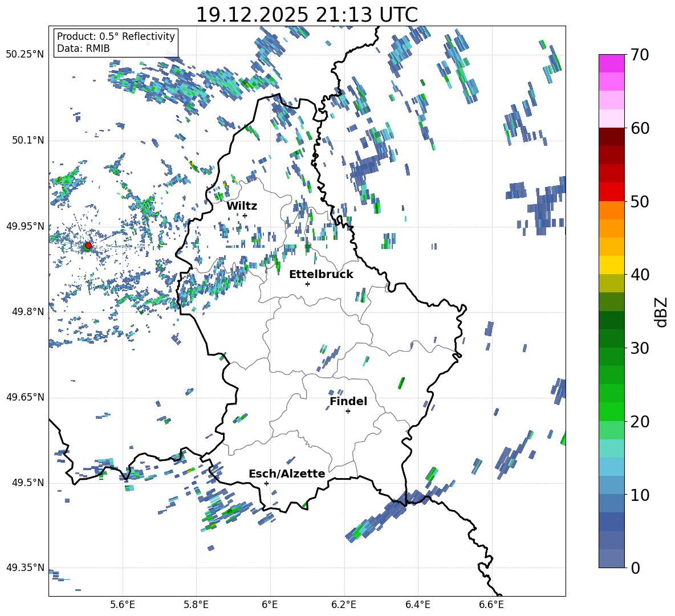Click the 0 tick label on colorbar
Image resolution: width=675 pixels, height=616 pixels.
pos(636,568)
